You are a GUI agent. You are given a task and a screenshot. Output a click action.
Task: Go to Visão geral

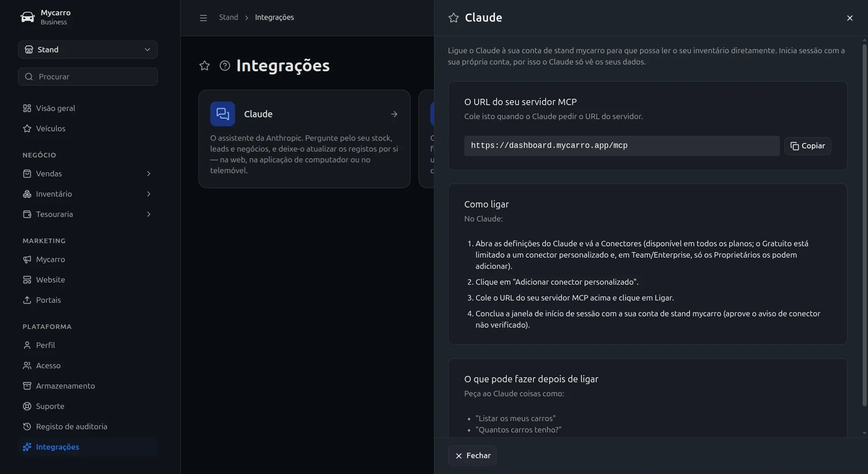88,108
